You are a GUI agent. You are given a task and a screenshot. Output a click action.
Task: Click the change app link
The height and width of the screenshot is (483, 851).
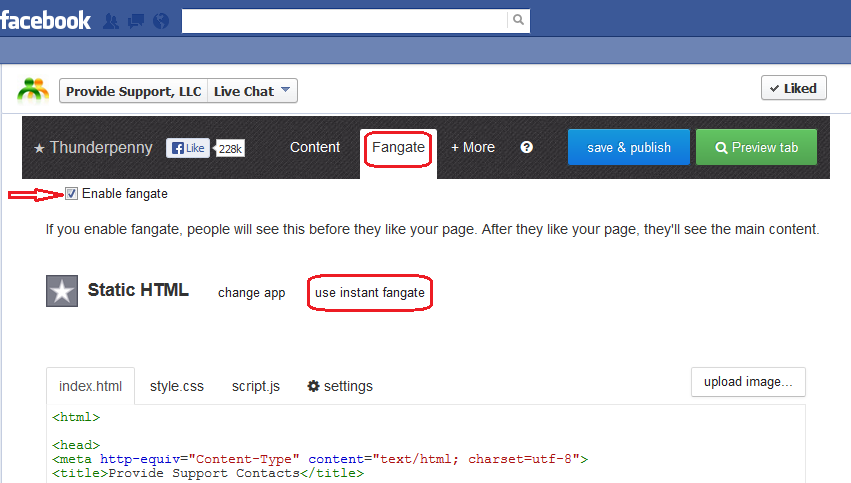pyautogui.click(x=252, y=293)
